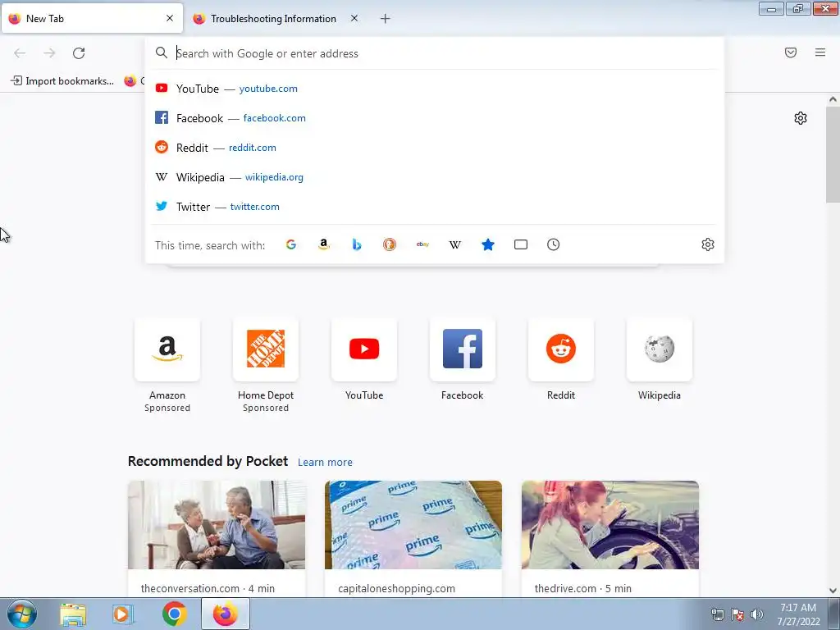Switch to Troubleshooting Information tab
Screen dimensions: 840x630
[x=273, y=19]
